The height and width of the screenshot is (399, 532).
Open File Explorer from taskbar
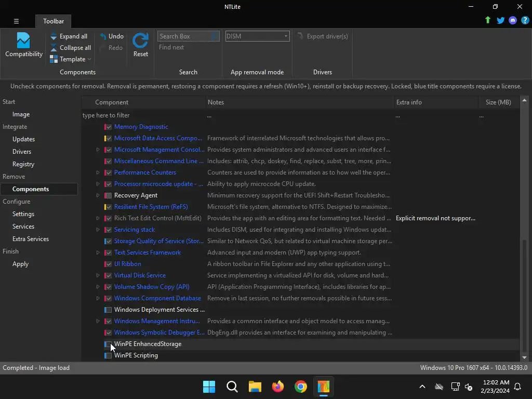click(255, 387)
